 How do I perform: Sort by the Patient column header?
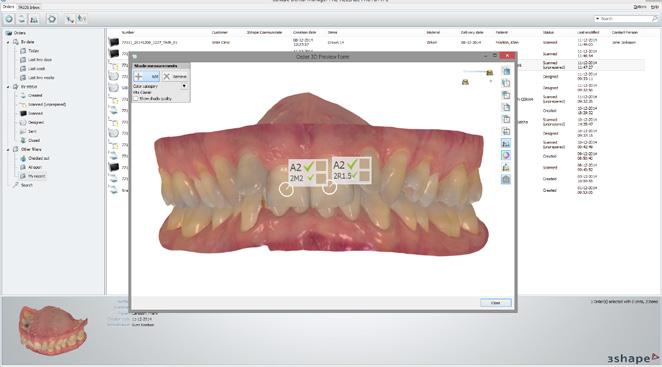coord(502,33)
